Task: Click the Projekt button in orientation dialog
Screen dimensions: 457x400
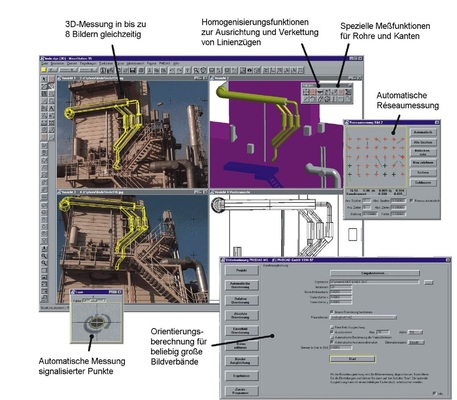Action: coord(242,270)
